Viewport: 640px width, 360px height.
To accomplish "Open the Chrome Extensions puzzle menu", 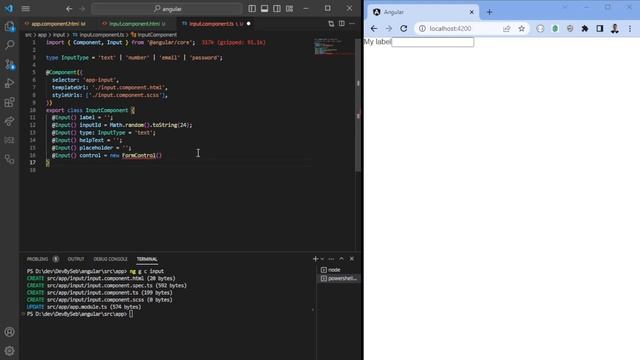I will tap(584, 29).
